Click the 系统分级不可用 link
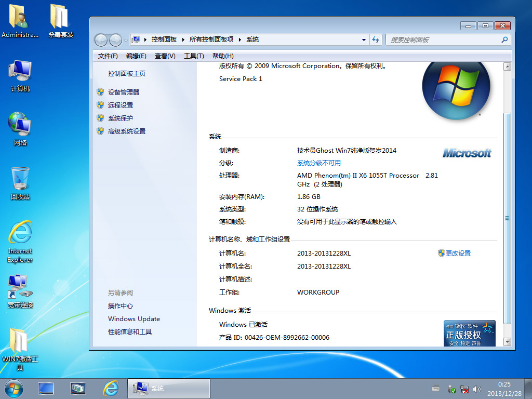The height and width of the screenshot is (399, 532). pos(319,163)
